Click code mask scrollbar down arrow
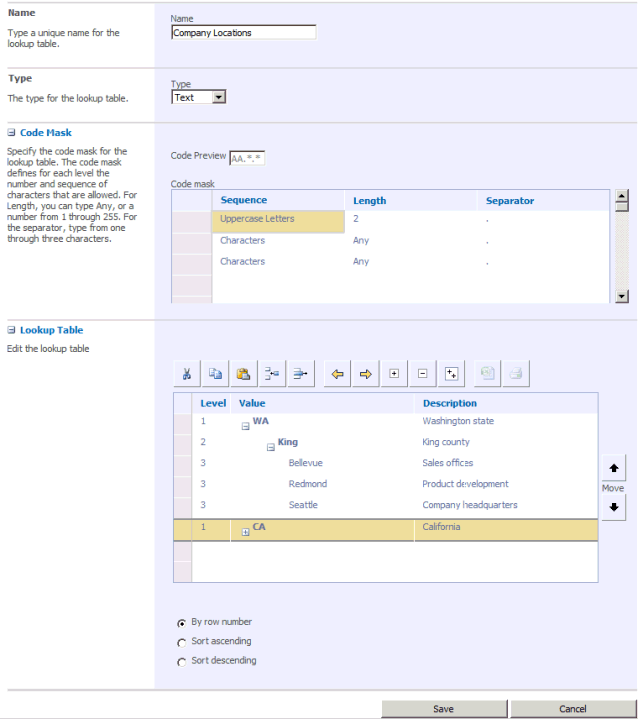 (x=621, y=296)
